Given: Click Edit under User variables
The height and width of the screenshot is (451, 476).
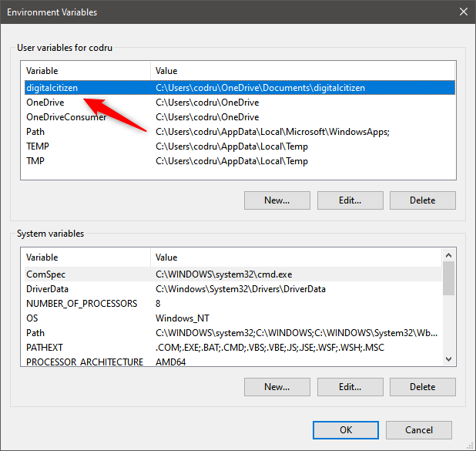Looking at the screenshot, I should point(350,200).
